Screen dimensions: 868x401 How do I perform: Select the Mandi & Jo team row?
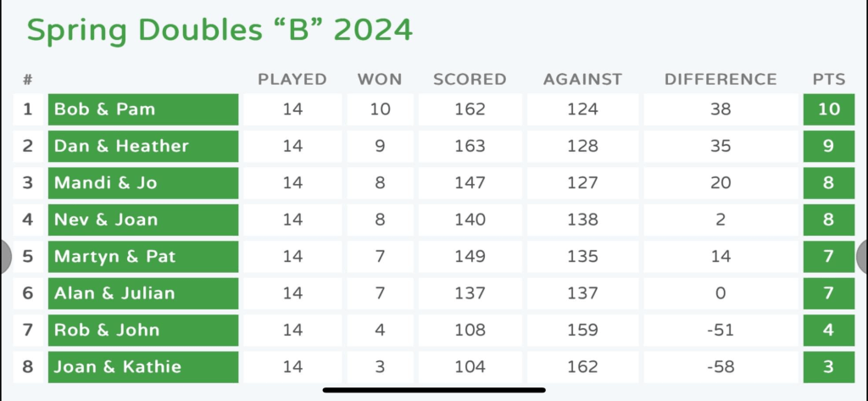tap(105, 183)
